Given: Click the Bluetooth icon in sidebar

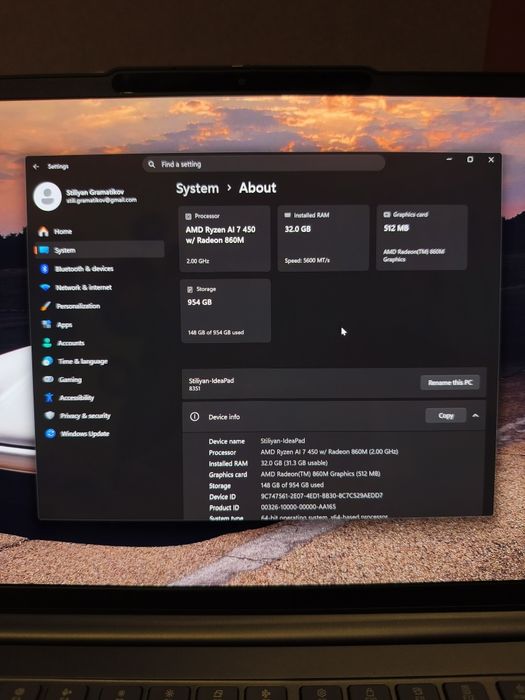Looking at the screenshot, I should [x=44, y=269].
